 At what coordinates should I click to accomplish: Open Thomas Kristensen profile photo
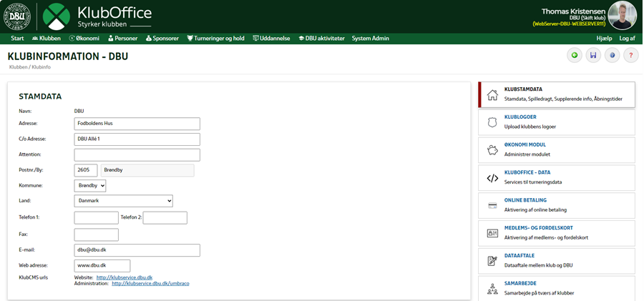(623, 15)
